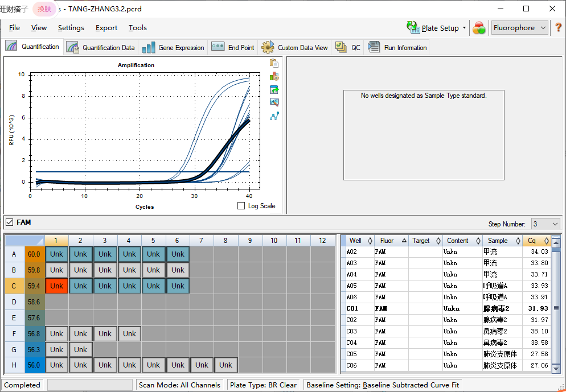Click the baseline threshold curve icon
This screenshot has height=392, width=566.
pyautogui.click(x=274, y=116)
